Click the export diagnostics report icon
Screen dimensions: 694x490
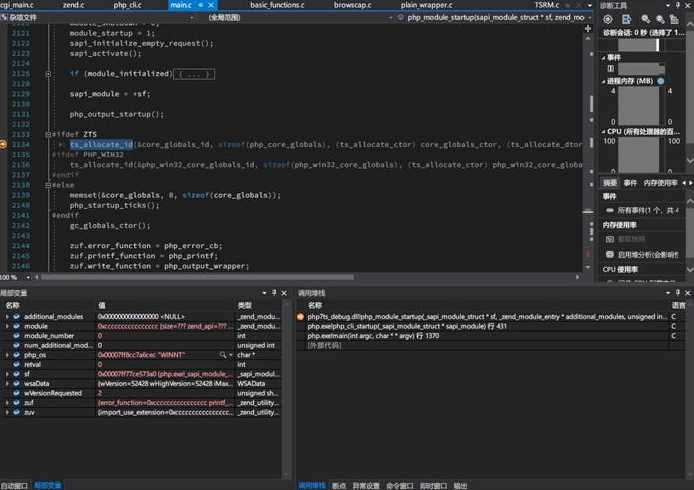coord(626,19)
